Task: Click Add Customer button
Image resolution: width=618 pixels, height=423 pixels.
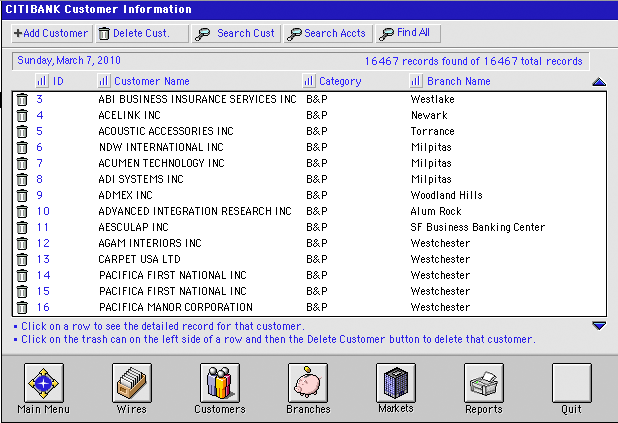Action: point(52,33)
